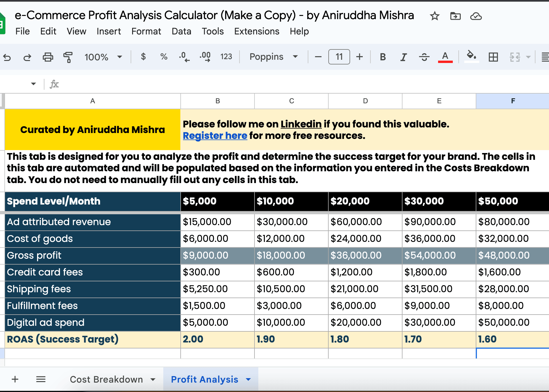The height and width of the screenshot is (392, 549).
Task: Open more number formats 123
Action: coord(226,57)
